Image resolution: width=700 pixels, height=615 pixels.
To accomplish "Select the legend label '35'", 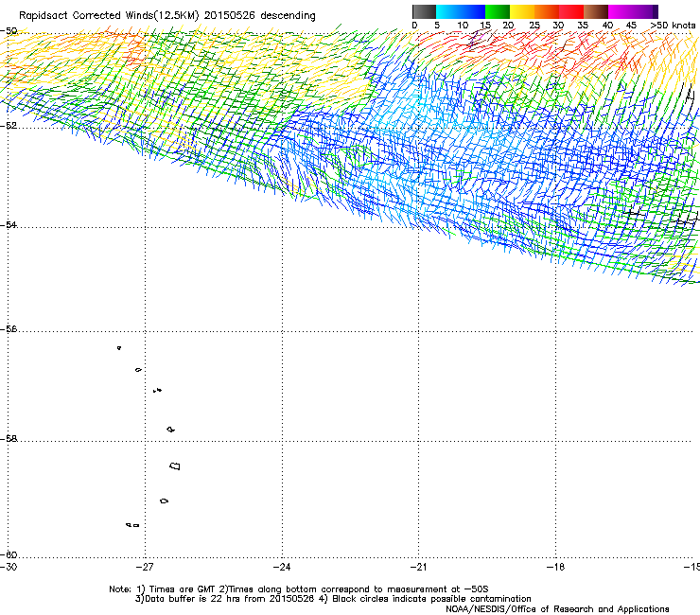I will (x=583, y=26).
